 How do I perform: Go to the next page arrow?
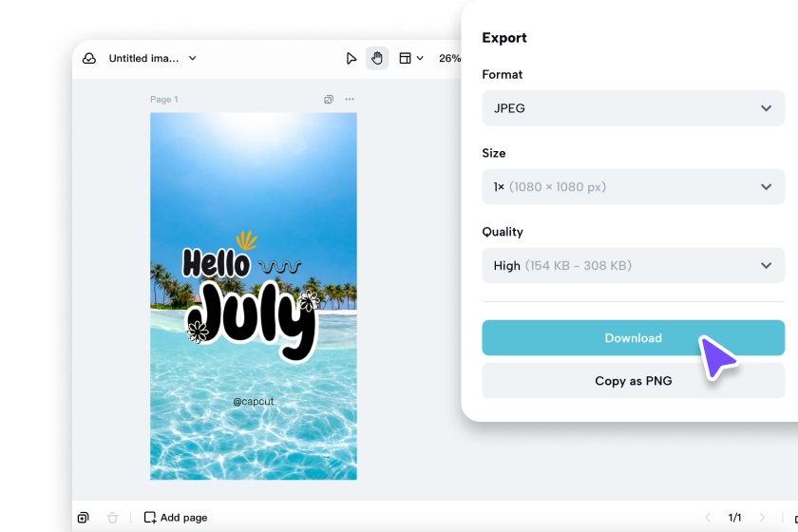(x=762, y=518)
